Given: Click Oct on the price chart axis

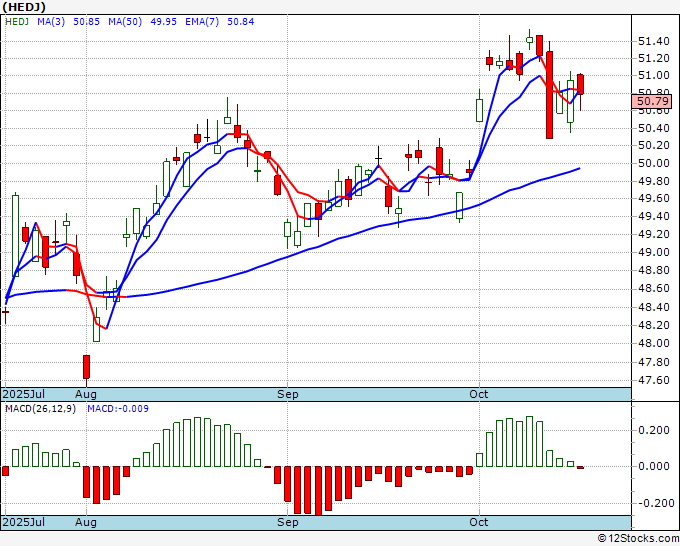Looking at the screenshot, I should click(479, 394).
